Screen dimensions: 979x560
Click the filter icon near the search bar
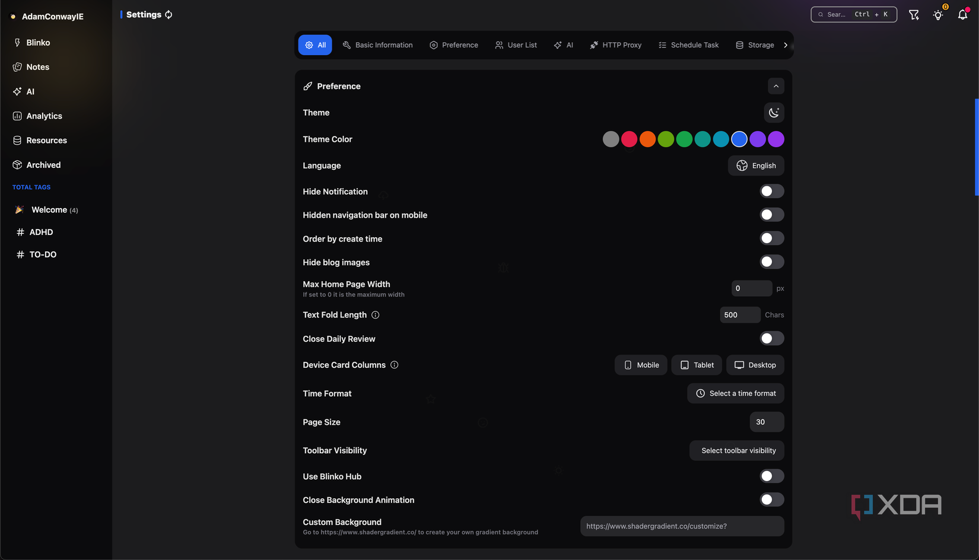[914, 14]
